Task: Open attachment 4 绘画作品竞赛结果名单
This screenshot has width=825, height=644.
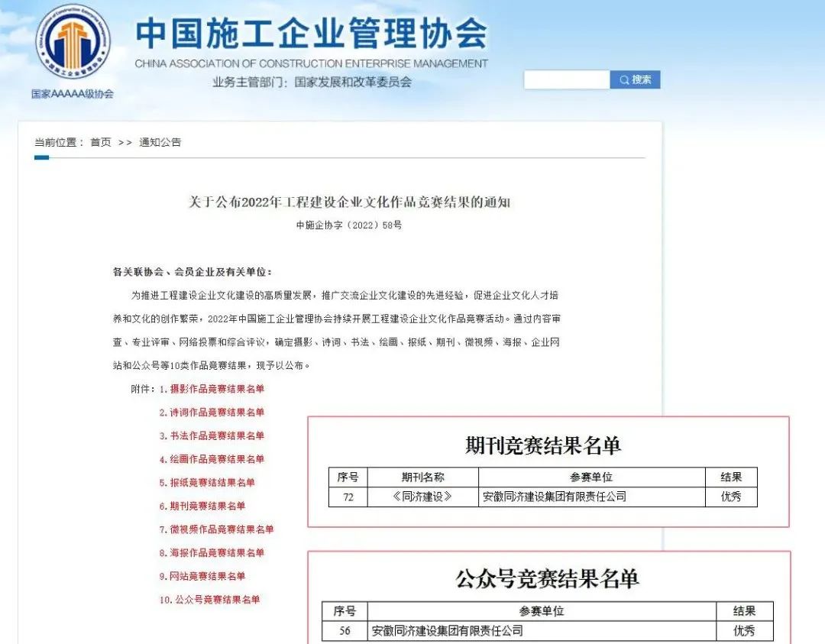Action: pyautogui.click(x=212, y=459)
